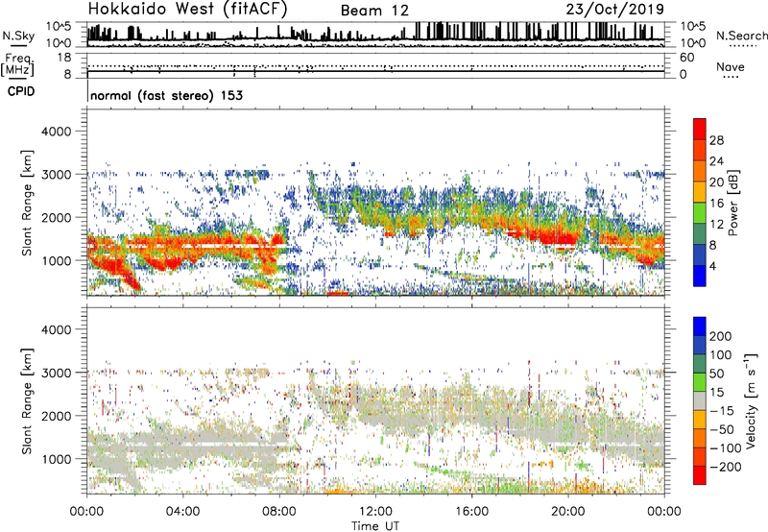The width and height of the screenshot is (768, 532).
Task: Click the "12" power colorbar label
Action: click(x=716, y=225)
